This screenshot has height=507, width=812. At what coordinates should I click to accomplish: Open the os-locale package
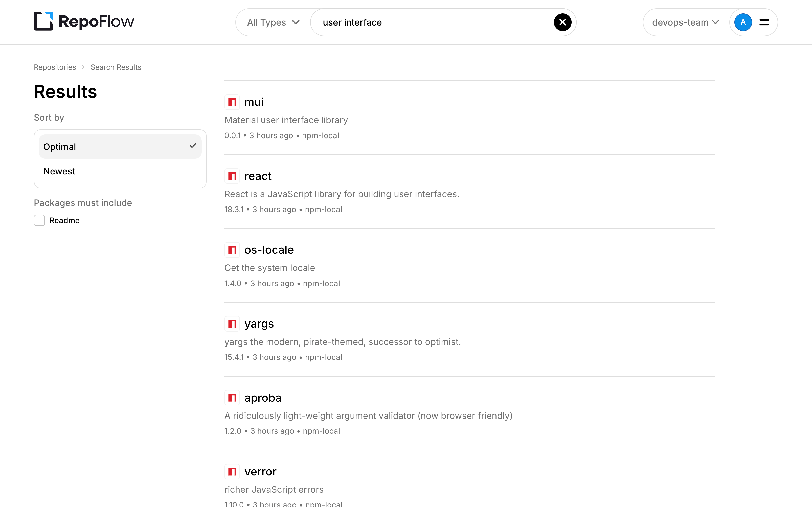(269, 250)
